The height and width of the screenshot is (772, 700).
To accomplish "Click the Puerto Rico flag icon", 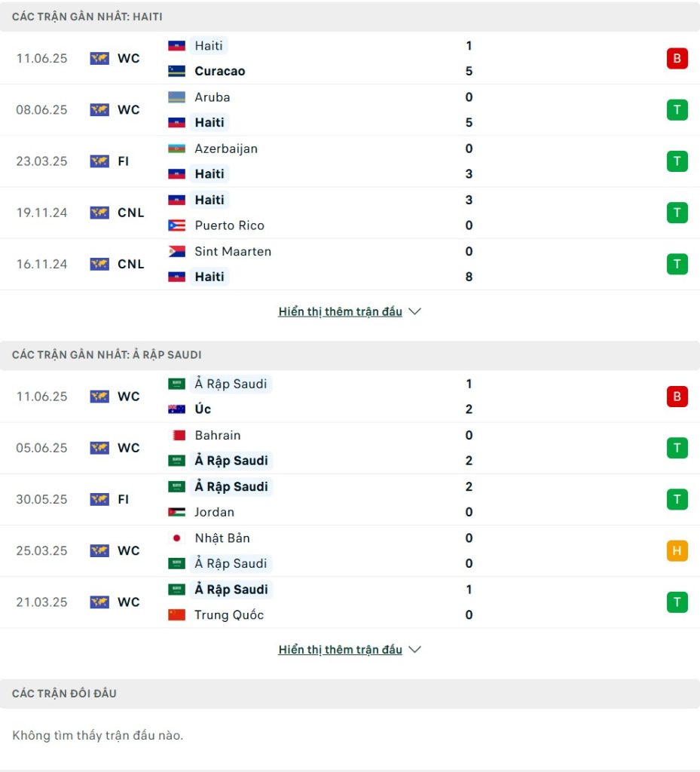I will 176,225.
